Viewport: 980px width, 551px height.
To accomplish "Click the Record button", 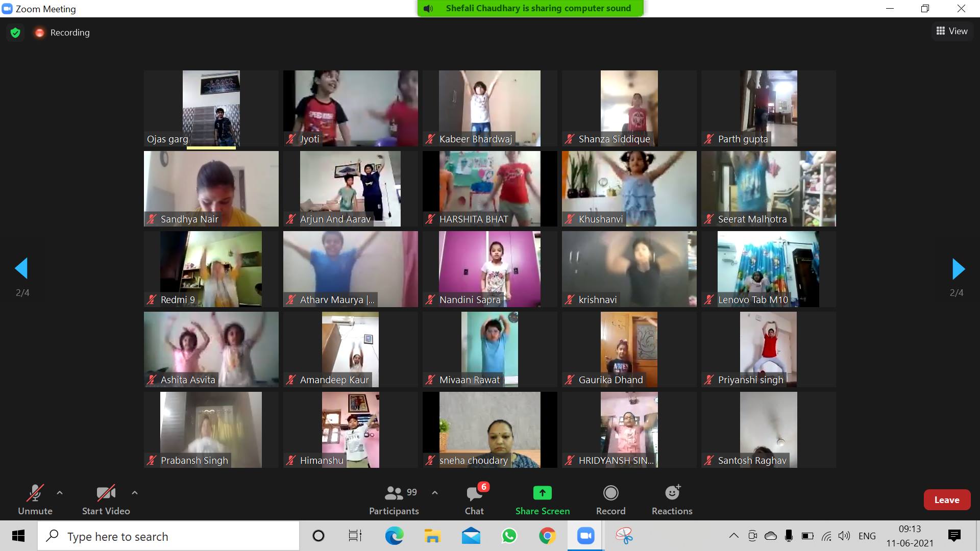I will click(610, 500).
